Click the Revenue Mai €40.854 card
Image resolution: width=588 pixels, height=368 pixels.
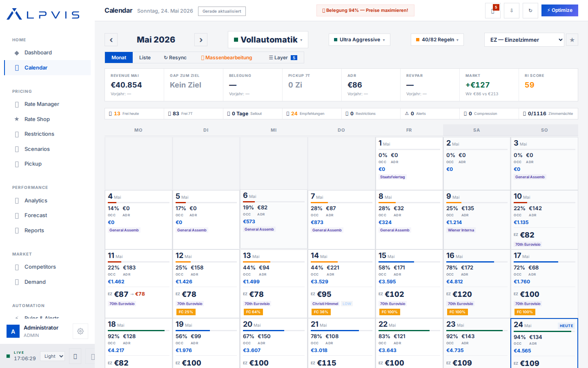[134, 85]
